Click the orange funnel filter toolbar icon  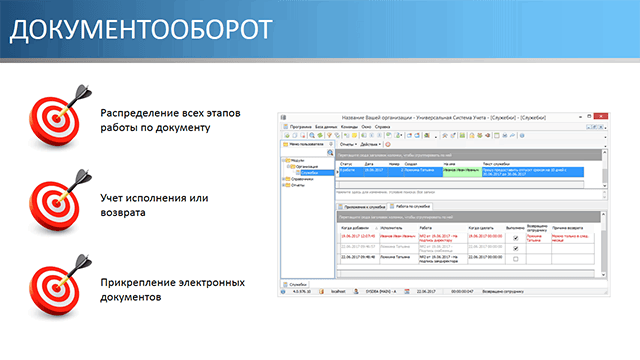[x=329, y=136]
